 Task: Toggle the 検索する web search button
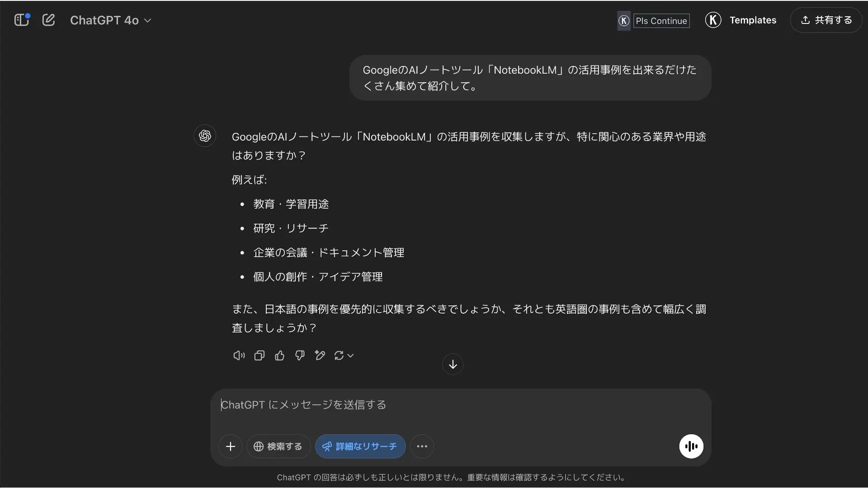pos(278,446)
